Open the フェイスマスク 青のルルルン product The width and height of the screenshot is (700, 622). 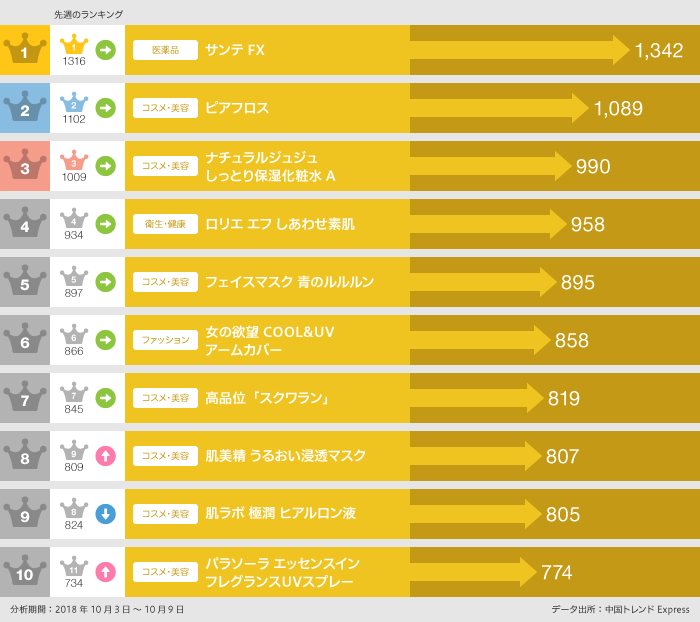(x=289, y=282)
